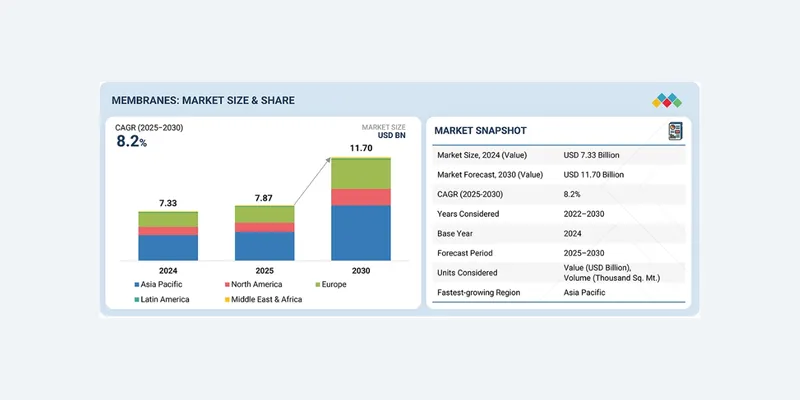Image resolution: width=800 pixels, height=400 pixels.
Task: Click the Market Snapshot report icon
Action: point(676,131)
